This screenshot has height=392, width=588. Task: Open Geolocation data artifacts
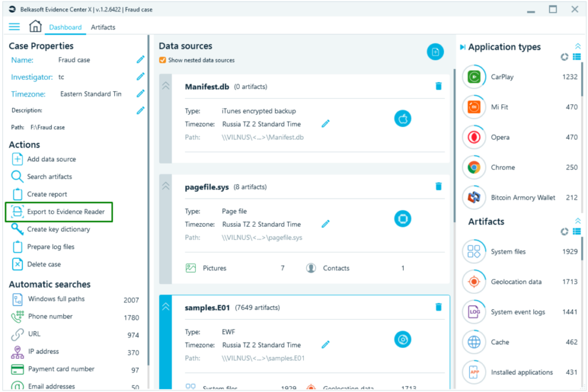(520, 282)
